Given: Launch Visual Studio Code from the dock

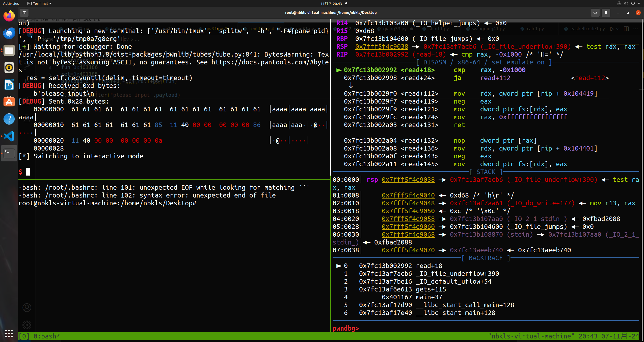Looking at the screenshot, I should coord(9,136).
